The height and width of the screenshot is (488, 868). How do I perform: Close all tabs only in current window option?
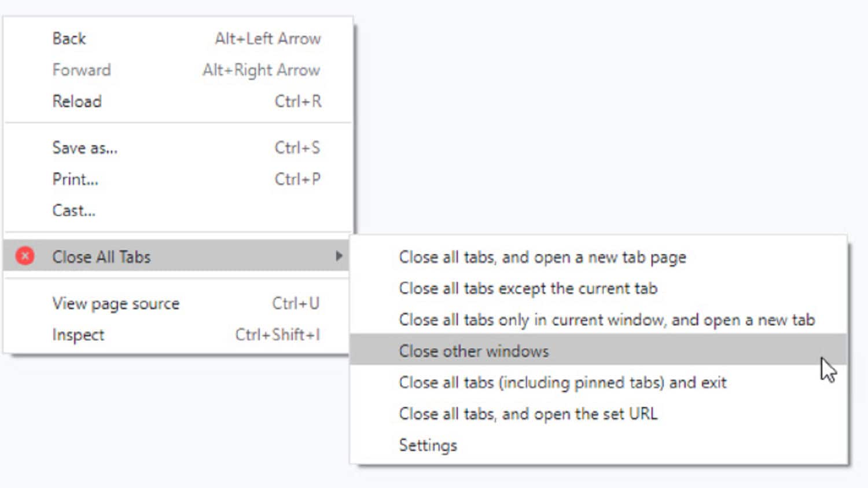606,320
